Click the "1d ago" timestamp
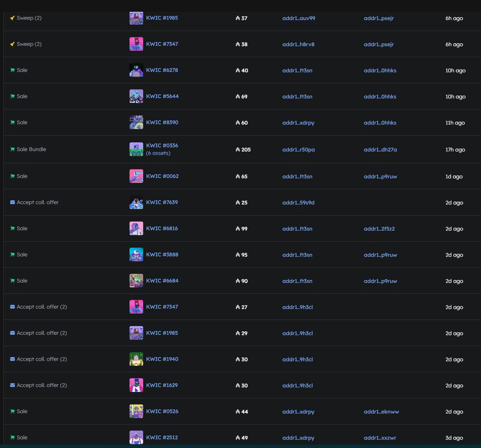This screenshot has width=481, height=448. (454, 177)
